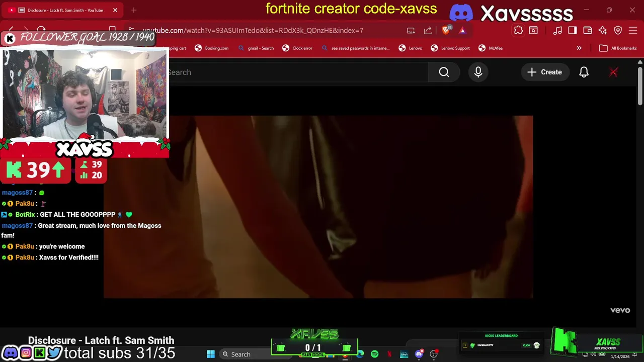Open the Clock error bookmark
Screen dimensions: 644x362
(x=297, y=48)
